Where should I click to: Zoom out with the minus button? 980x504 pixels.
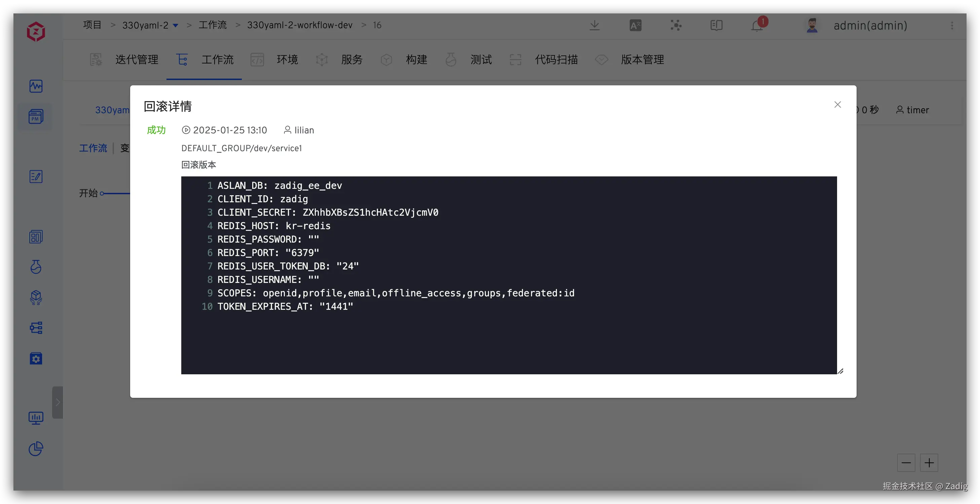[906, 463]
